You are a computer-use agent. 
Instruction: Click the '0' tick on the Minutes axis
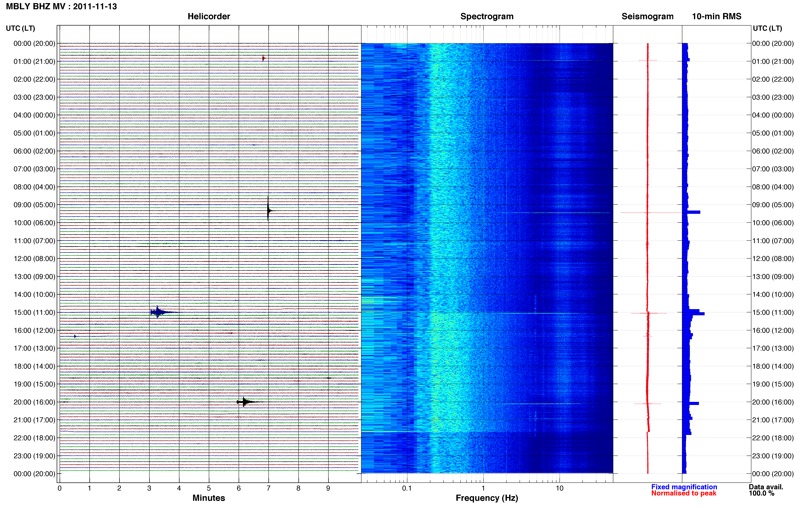59,488
